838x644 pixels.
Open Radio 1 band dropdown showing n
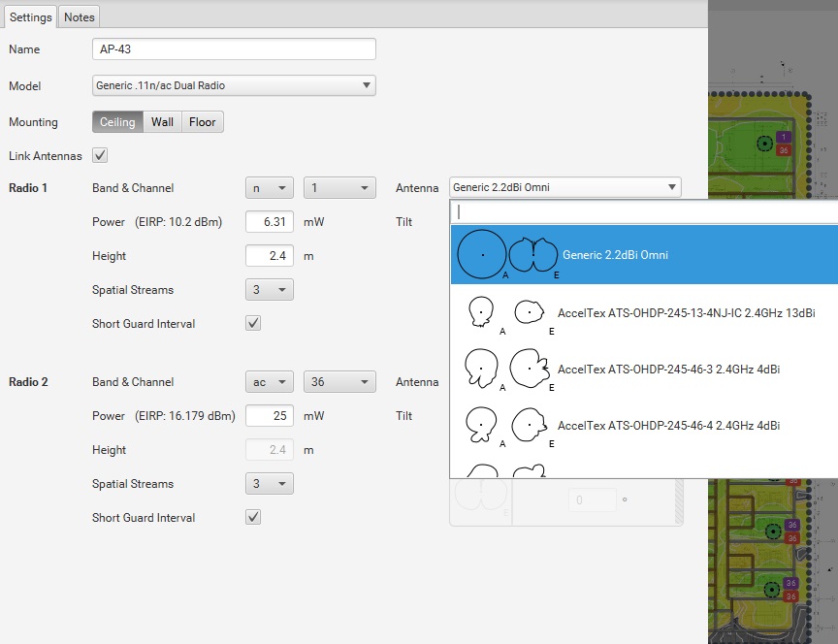[x=270, y=188]
